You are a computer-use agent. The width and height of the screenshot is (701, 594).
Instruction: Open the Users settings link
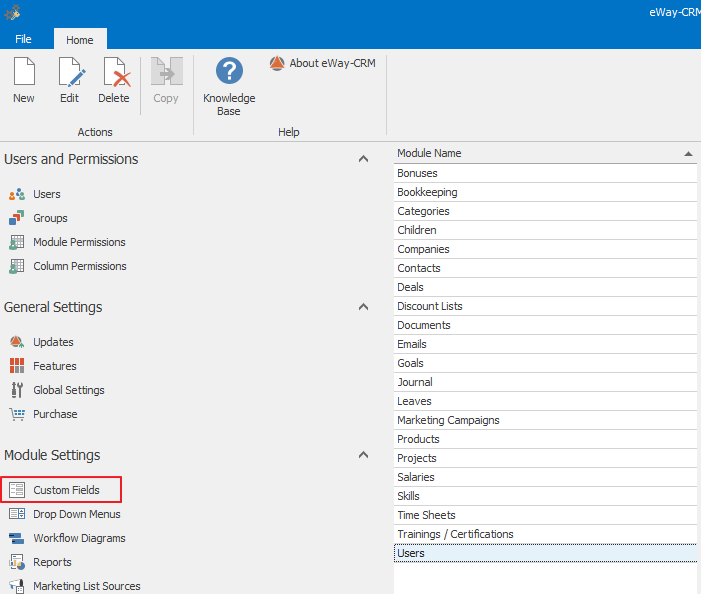pyautogui.click(x=47, y=194)
